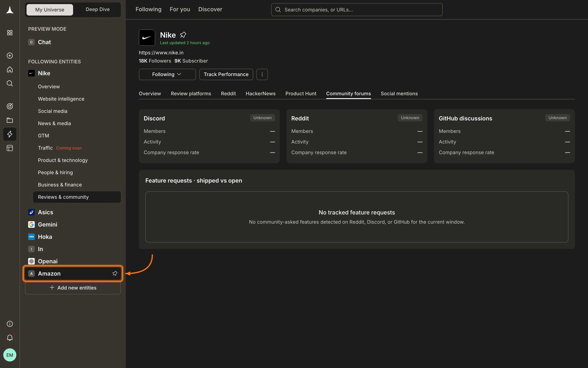This screenshot has width=588, height=368.
Task: Expand the Amazon entity
Action: point(73,273)
